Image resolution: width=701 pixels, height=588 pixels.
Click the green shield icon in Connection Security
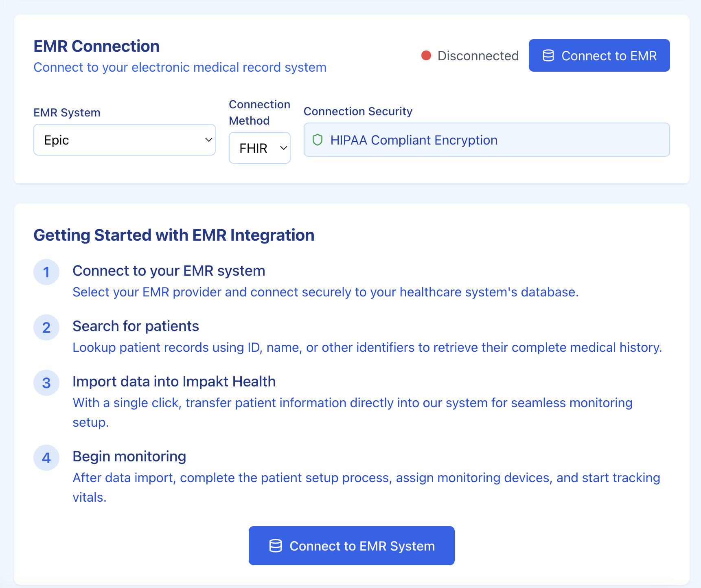(318, 140)
